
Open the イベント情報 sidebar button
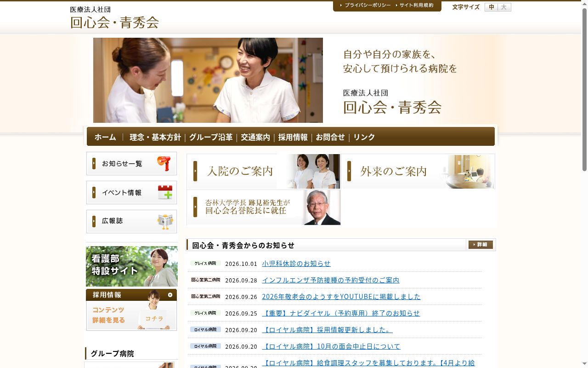(x=131, y=192)
